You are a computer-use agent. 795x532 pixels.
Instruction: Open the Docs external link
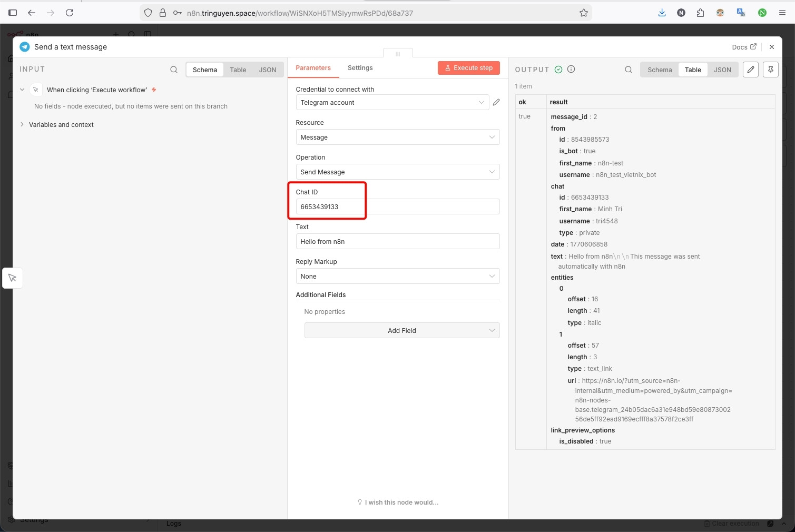point(743,46)
